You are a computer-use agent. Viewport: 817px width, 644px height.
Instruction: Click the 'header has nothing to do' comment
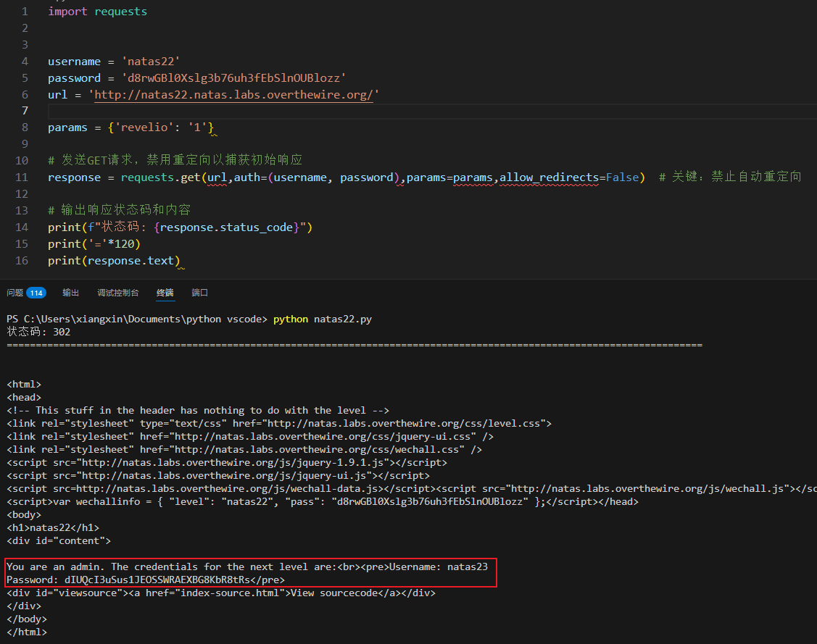198,410
